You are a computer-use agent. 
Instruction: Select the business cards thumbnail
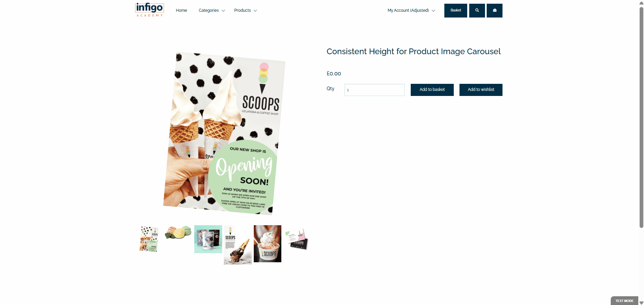coord(296,239)
